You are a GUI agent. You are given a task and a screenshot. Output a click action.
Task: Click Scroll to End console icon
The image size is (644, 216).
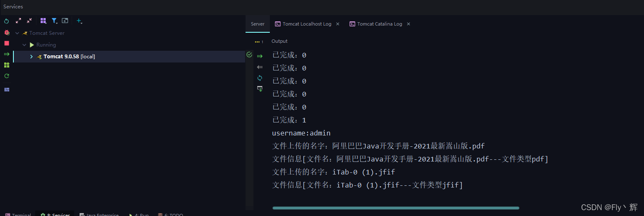pos(260,88)
